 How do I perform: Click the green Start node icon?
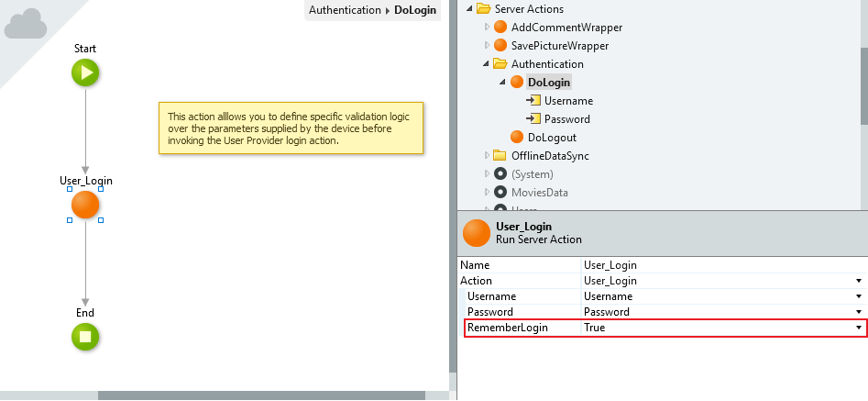coord(85,73)
